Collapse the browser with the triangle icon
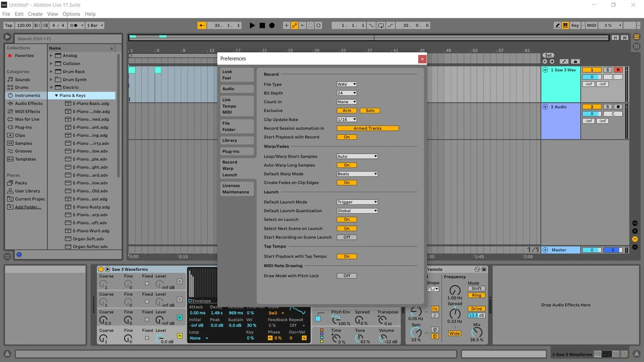Screen dimensions: 644x362 click(x=8, y=38)
